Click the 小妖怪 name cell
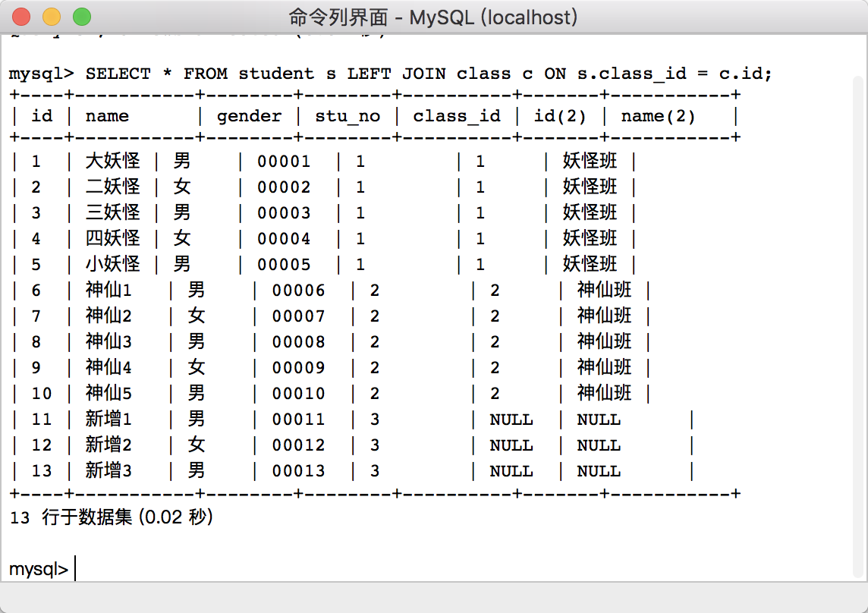 112,264
